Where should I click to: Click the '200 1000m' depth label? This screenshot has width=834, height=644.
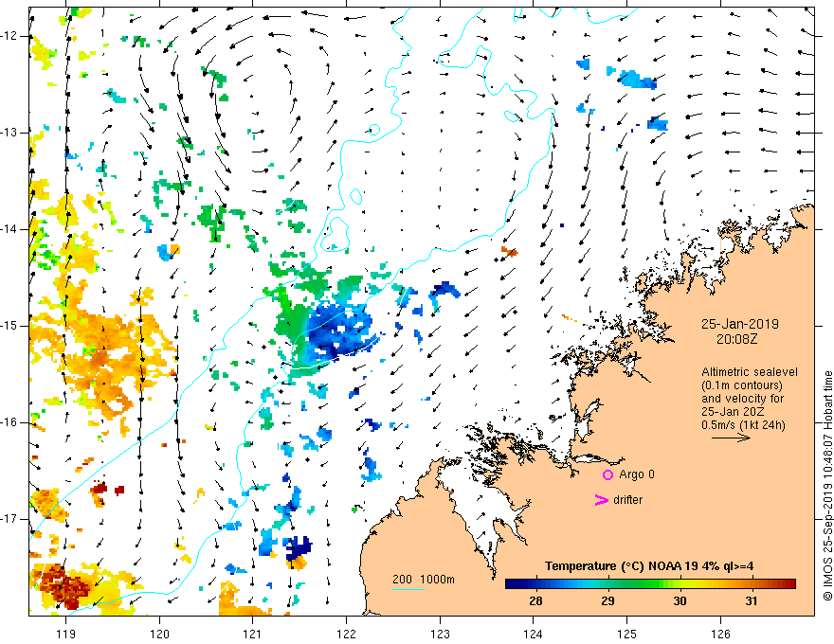point(424,580)
